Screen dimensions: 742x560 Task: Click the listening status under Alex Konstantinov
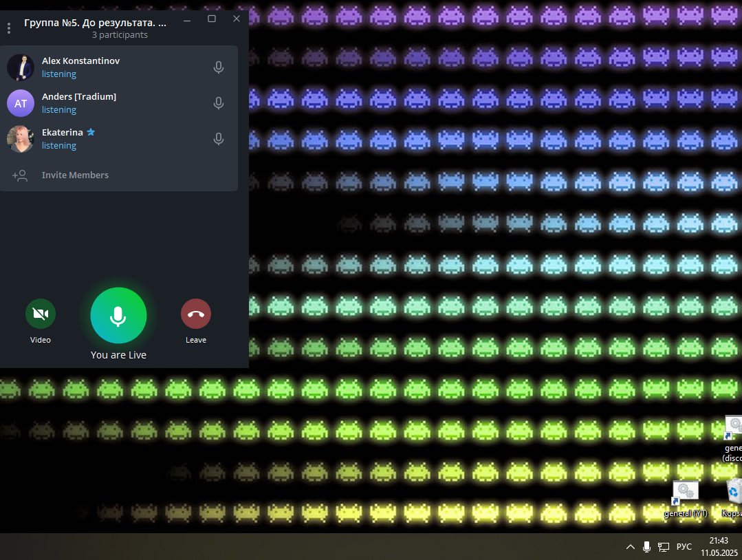[59, 74]
